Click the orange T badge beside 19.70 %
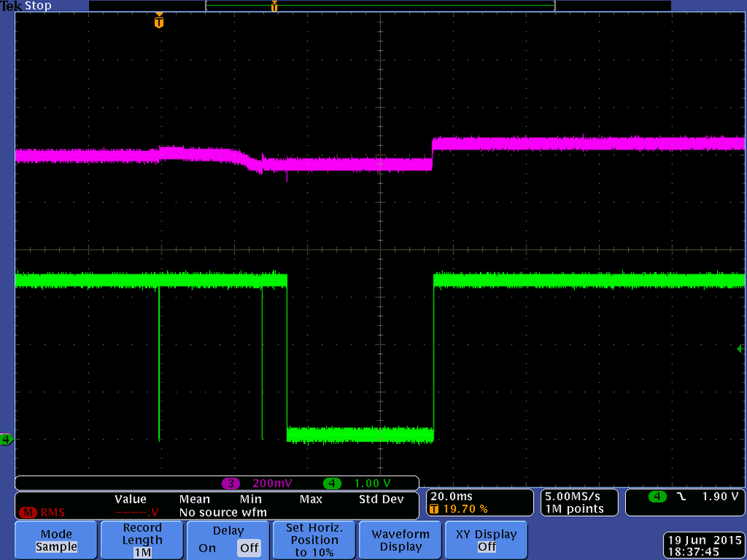This screenshot has height=560, width=747. 434,509
